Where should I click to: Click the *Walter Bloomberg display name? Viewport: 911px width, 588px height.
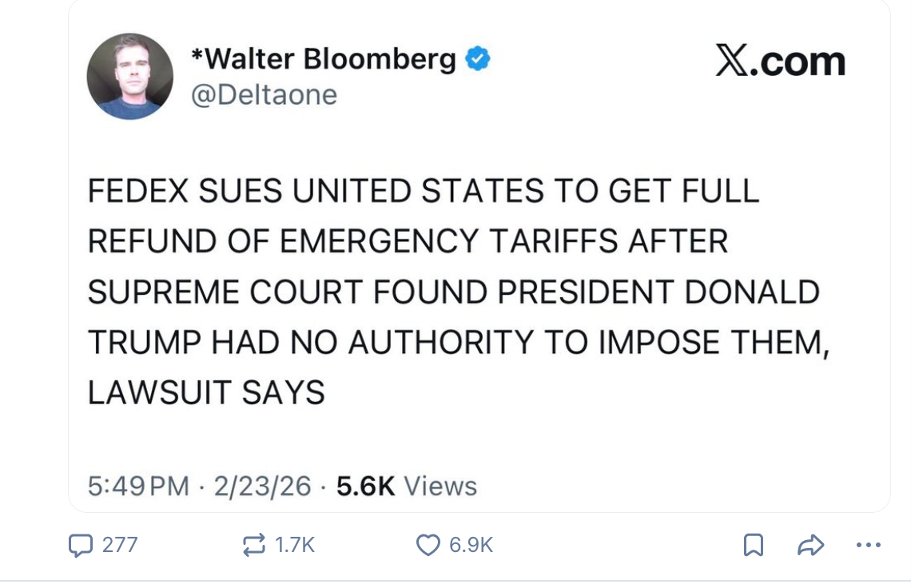tap(324, 59)
